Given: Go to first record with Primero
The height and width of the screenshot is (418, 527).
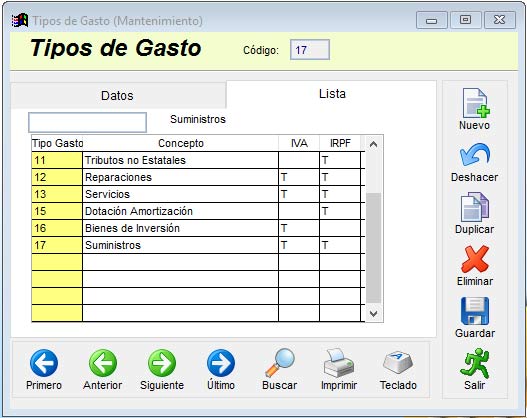Looking at the screenshot, I should pyautogui.click(x=44, y=363).
